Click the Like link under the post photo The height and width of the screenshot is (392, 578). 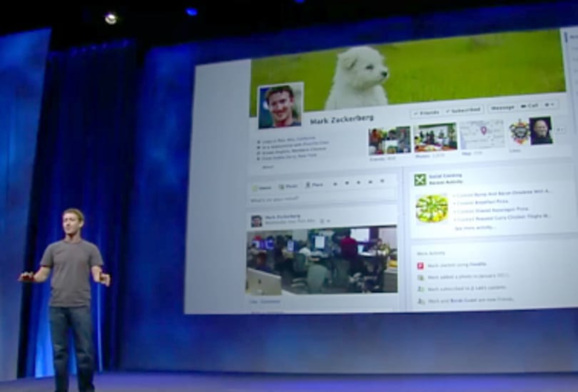[x=253, y=301]
